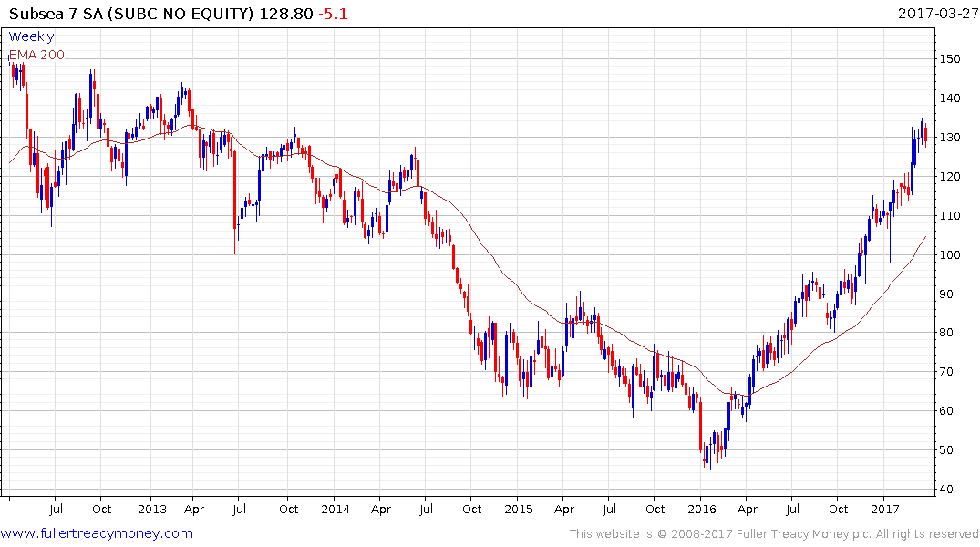Image resolution: width=980 pixels, height=547 pixels.
Task: Click the 110 price axis label
Action: point(950,216)
